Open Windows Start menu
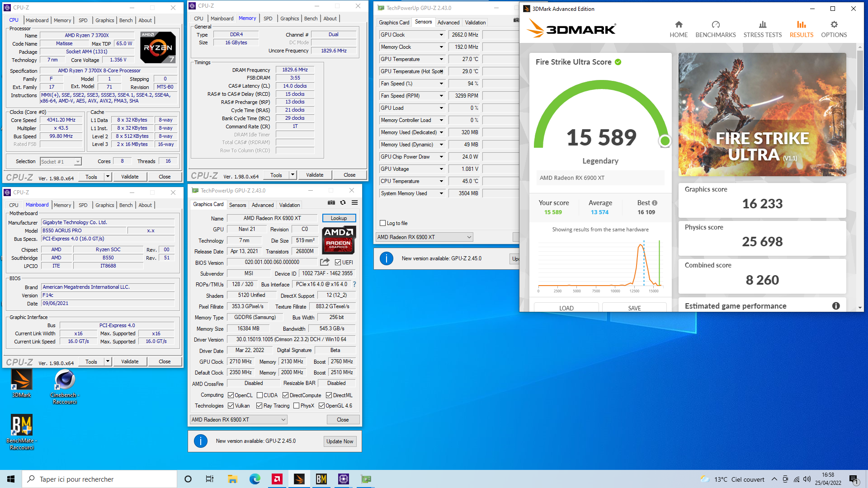 [x=11, y=479]
